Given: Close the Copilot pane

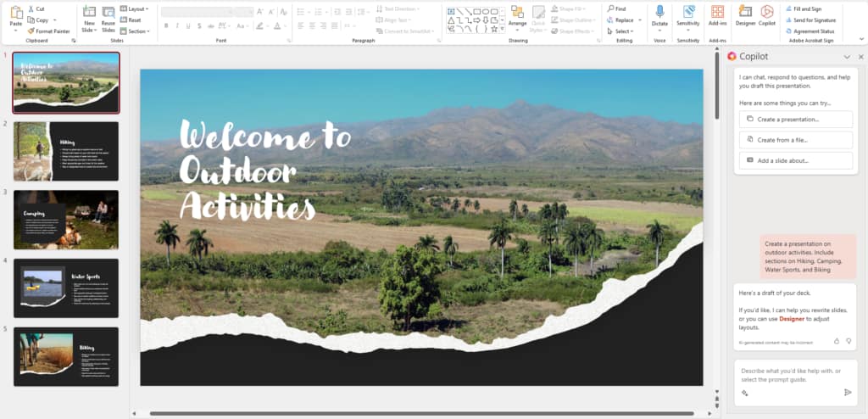Looking at the screenshot, I should [861, 57].
